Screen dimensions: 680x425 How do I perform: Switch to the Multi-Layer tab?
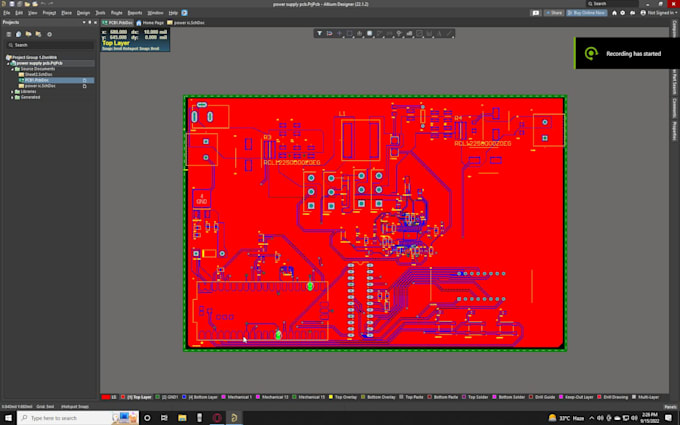pyautogui.click(x=645, y=397)
